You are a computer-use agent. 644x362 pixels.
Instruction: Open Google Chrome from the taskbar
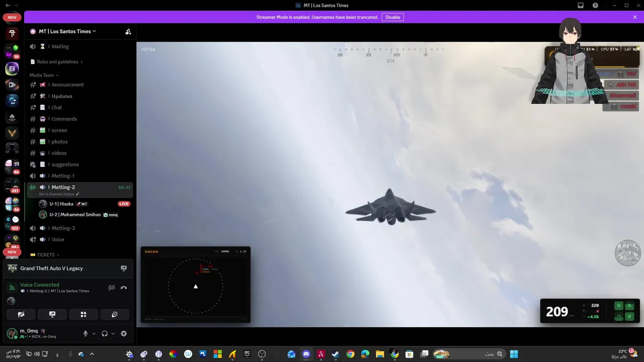(350, 354)
